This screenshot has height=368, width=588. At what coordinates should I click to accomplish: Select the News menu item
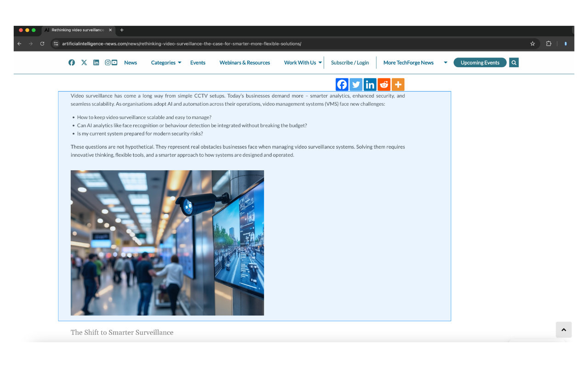(130, 62)
